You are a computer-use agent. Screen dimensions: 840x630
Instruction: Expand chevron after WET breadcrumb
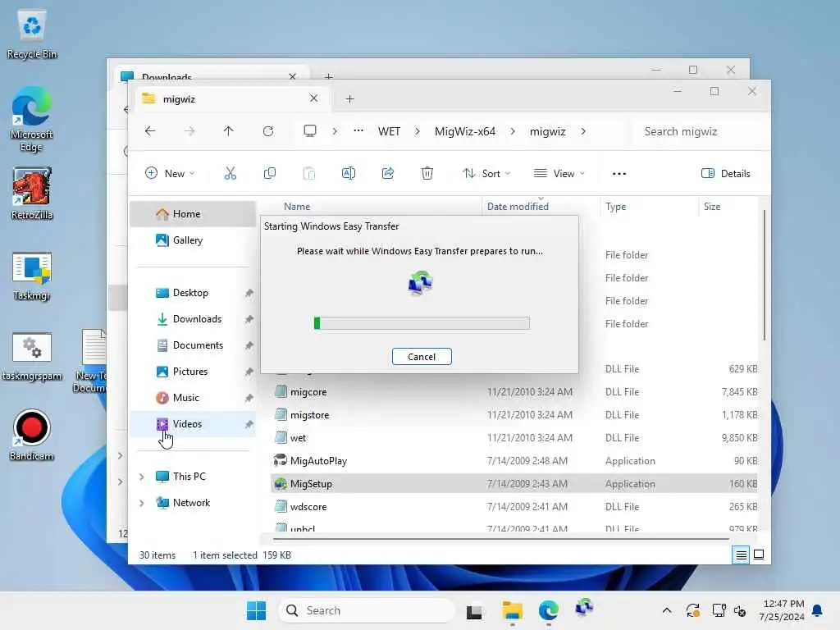point(418,131)
